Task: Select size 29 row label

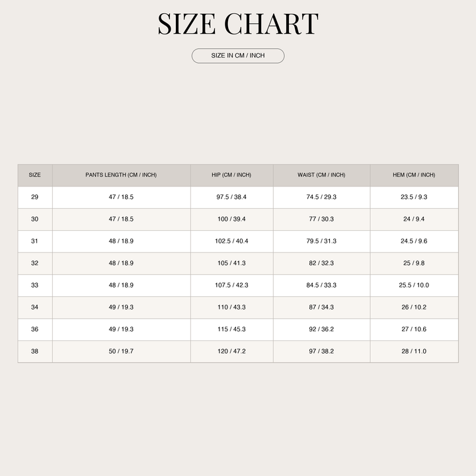Action: coord(34,197)
